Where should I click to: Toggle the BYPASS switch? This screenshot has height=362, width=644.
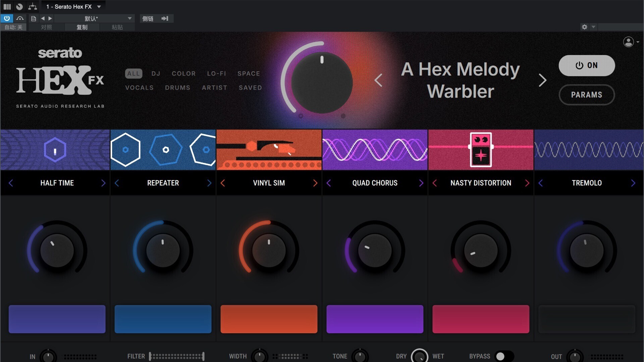click(x=504, y=356)
